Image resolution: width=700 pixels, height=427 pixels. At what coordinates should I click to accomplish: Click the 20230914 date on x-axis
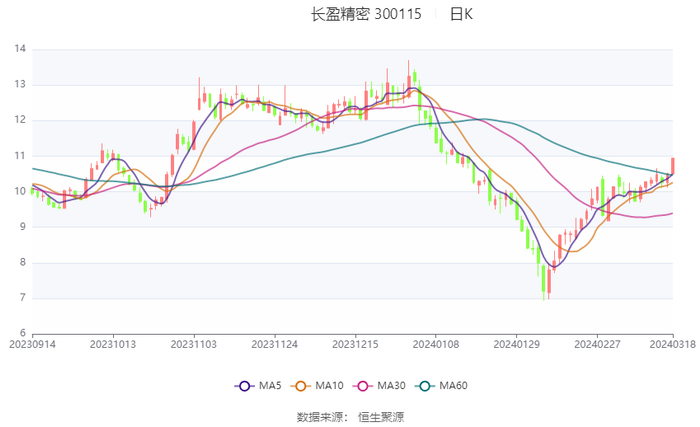pyautogui.click(x=32, y=344)
